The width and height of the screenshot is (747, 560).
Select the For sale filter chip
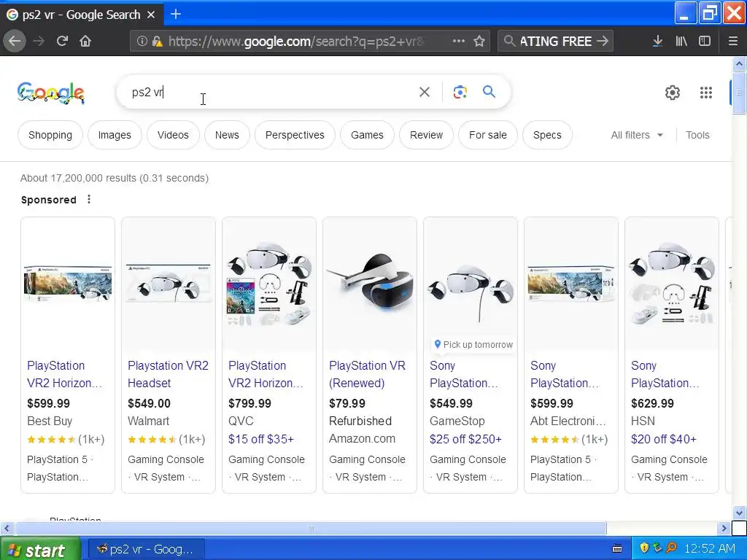(488, 135)
